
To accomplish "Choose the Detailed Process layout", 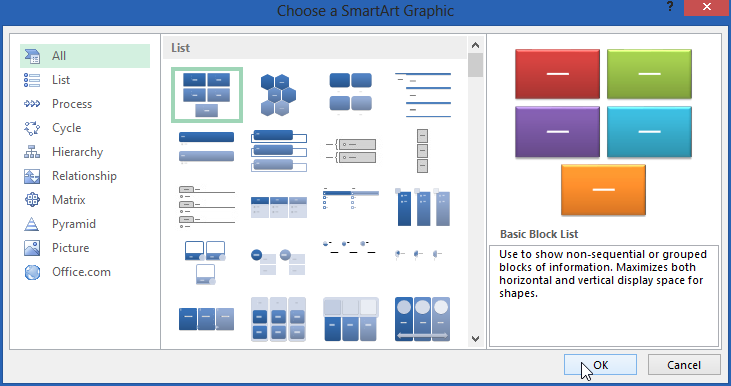I will point(207,319).
